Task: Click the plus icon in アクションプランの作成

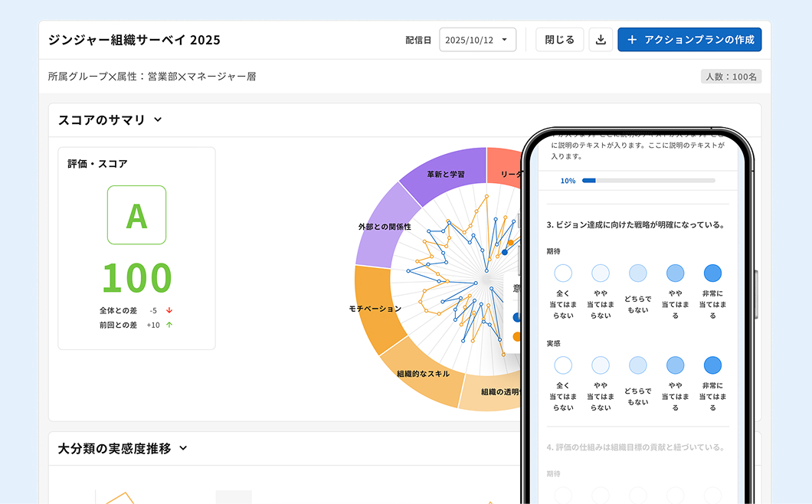Action: tap(631, 40)
